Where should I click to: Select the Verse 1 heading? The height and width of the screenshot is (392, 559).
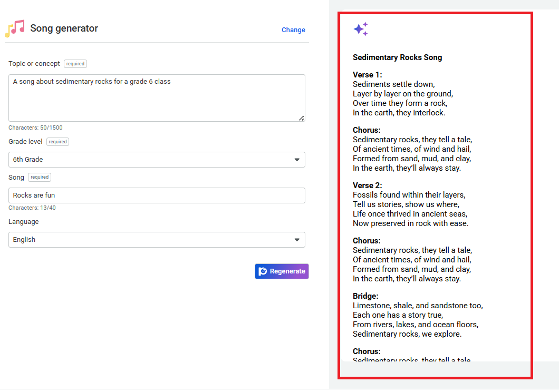coord(367,75)
